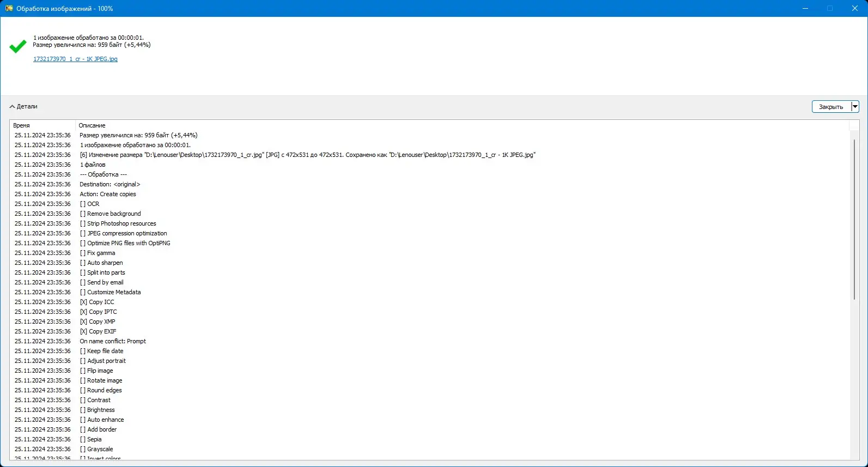Screen dimensions: 868x467
Task: Open the 1732173970_1_cr - 1K JPEG.jpg link
Action: [75, 59]
